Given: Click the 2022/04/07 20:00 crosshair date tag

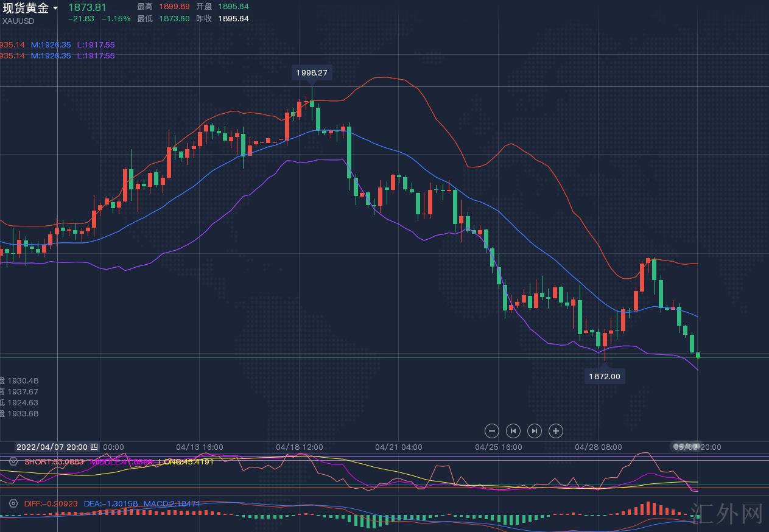Looking at the screenshot, I should (57, 447).
